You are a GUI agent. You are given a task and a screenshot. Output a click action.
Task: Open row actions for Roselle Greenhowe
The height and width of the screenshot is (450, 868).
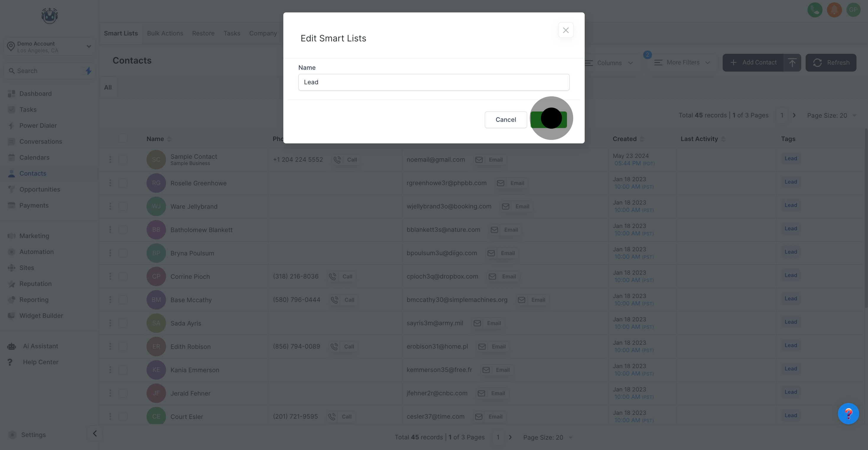[x=110, y=183]
